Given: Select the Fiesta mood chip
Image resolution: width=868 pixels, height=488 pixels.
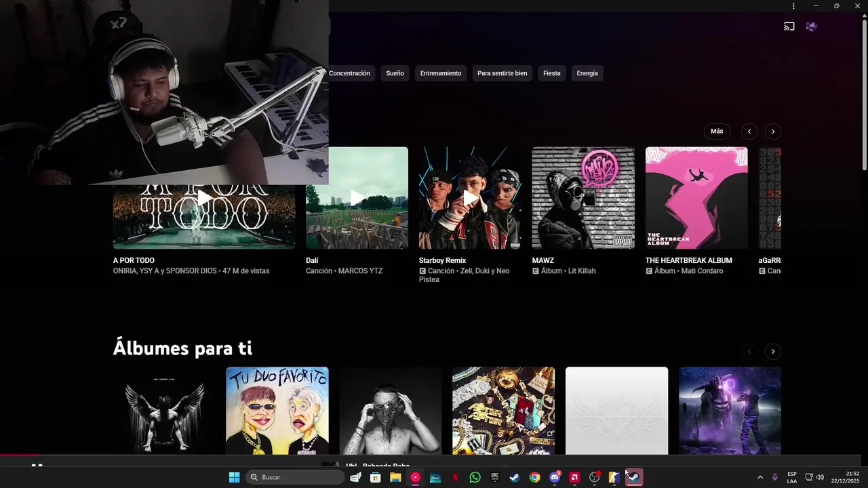Looking at the screenshot, I should pyautogui.click(x=552, y=73).
